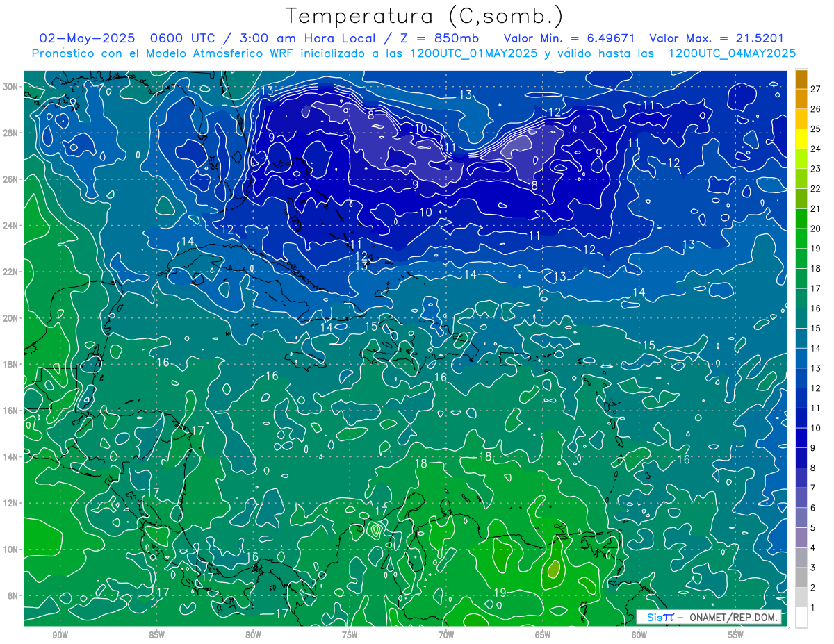The image size is (834, 644).
Task: Click legend scale number "1"
Action: pos(813,608)
